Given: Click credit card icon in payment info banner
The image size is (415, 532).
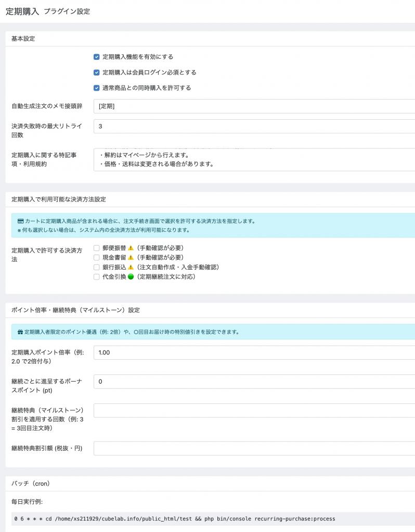Looking at the screenshot, I should pyautogui.click(x=20, y=221).
